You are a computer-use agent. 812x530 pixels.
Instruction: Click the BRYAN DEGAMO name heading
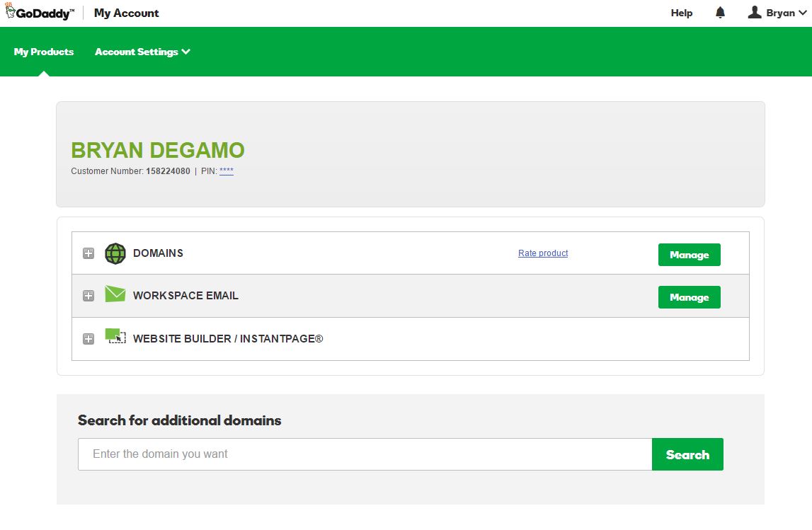click(157, 150)
